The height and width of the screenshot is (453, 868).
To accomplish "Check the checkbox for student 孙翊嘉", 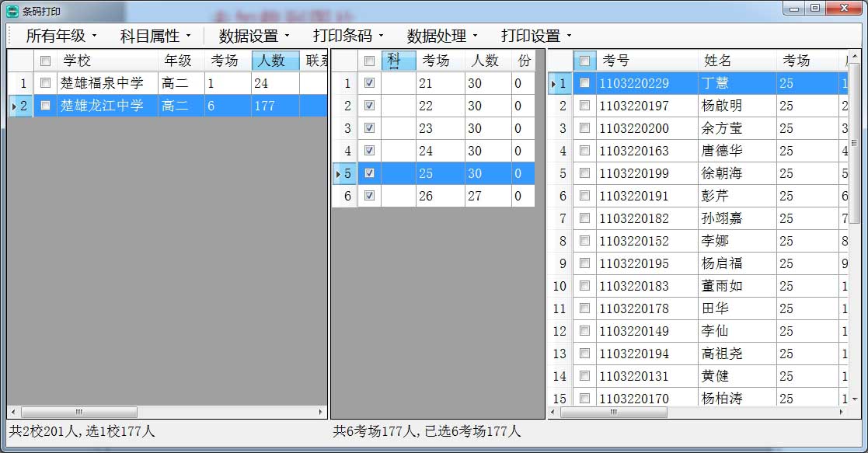I will [584, 218].
